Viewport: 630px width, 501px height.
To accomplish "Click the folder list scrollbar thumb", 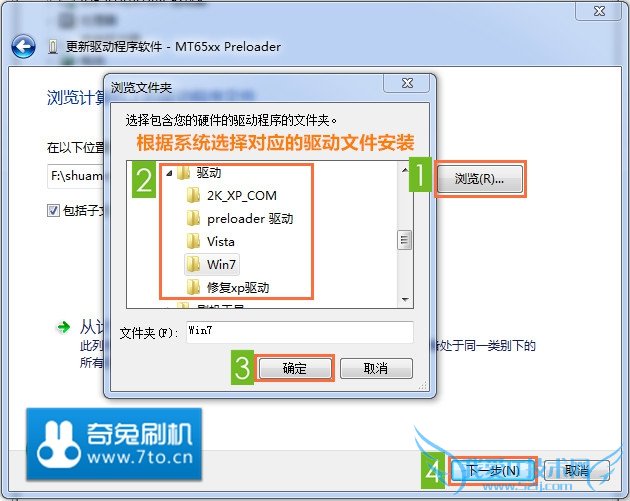I will pos(405,240).
